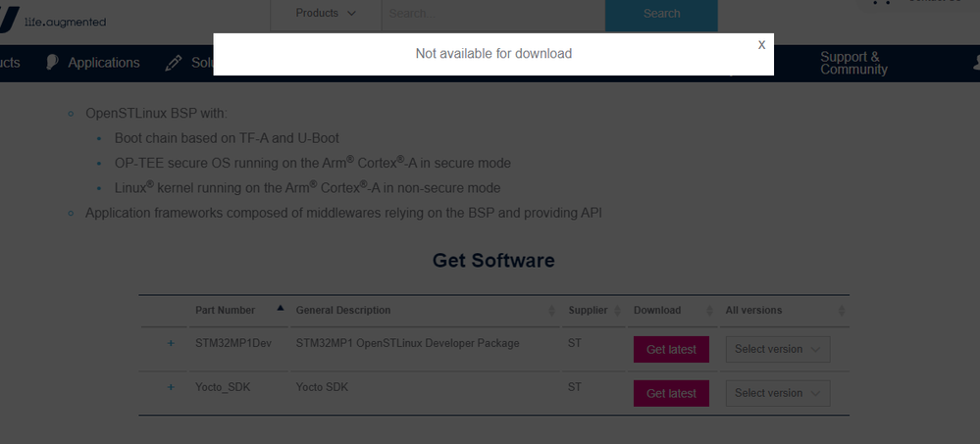Screen dimensions: 980x444
Task: Click the 'Application frameworks' bullet text
Action: click(343, 213)
